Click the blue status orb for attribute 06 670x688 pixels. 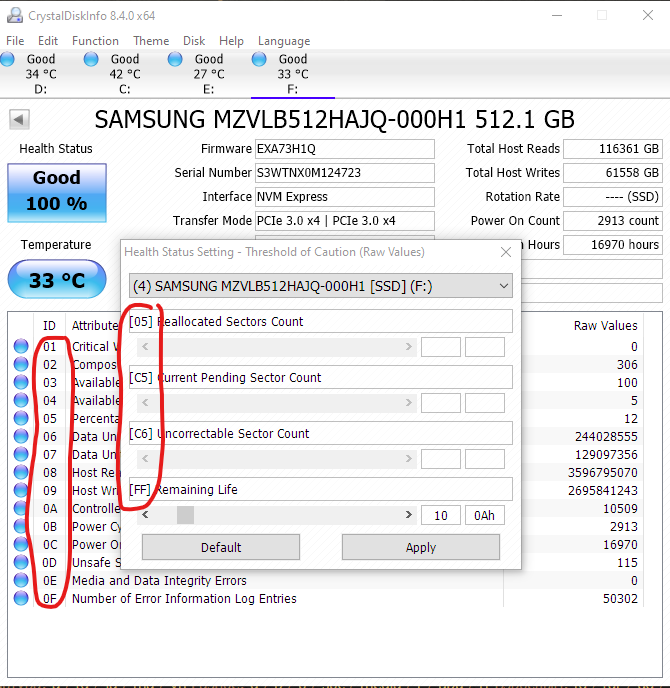pos(21,436)
